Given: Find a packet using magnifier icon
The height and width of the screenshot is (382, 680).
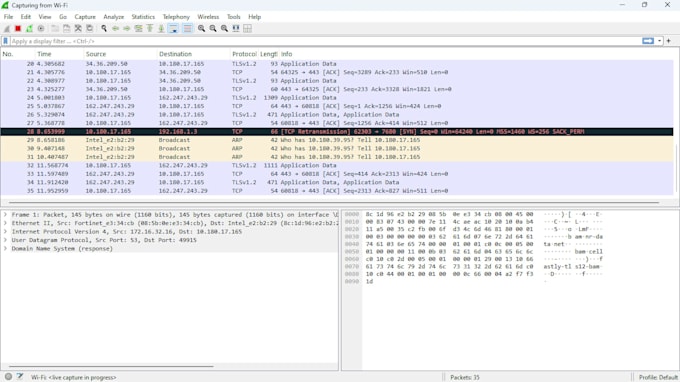Looking at the screenshot, I should coord(104,29).
